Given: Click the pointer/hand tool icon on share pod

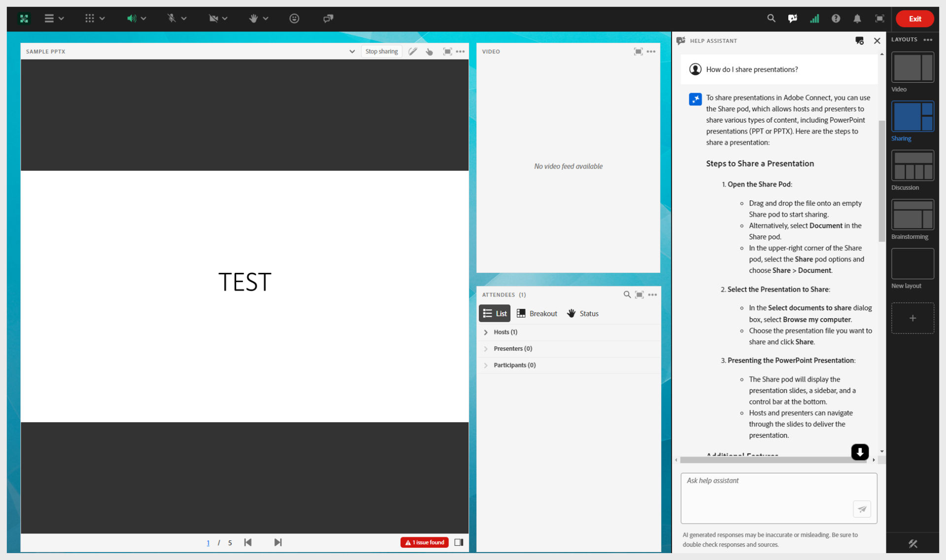Looking at the screenshot, I should 429,51.
